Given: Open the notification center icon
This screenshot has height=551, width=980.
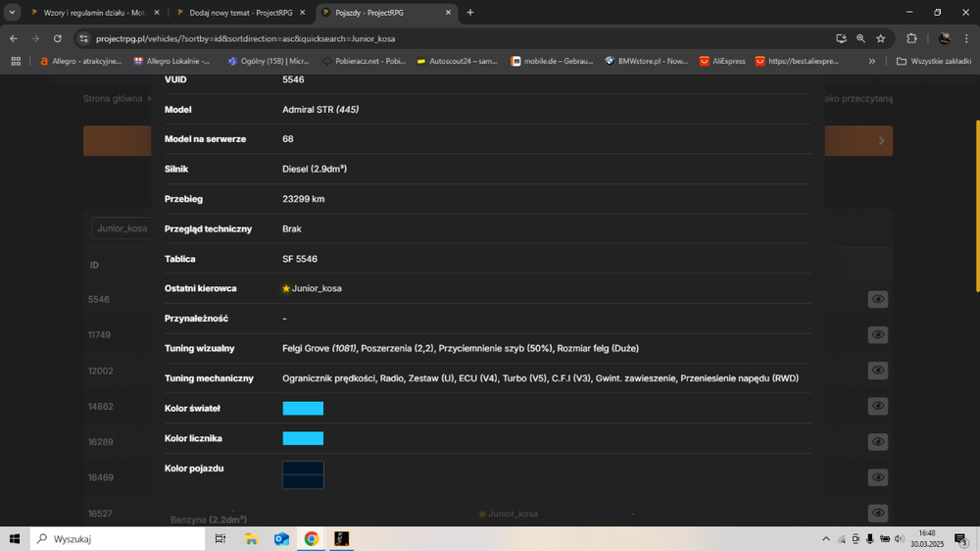Looking at the screenshot, I should click(x=961, y=538).
